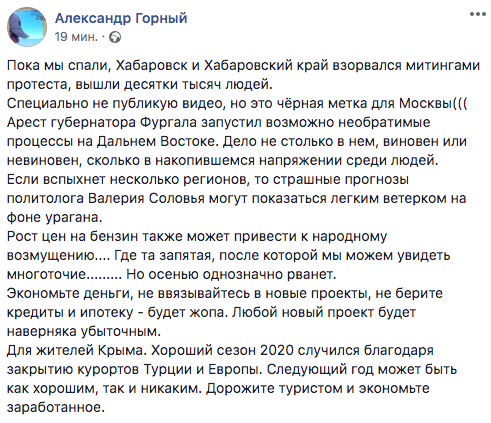The width and height of the screenshot is (491, 423).
Task: Open the '19 мин.' timestamp link
Action: [x=76, y=37]
